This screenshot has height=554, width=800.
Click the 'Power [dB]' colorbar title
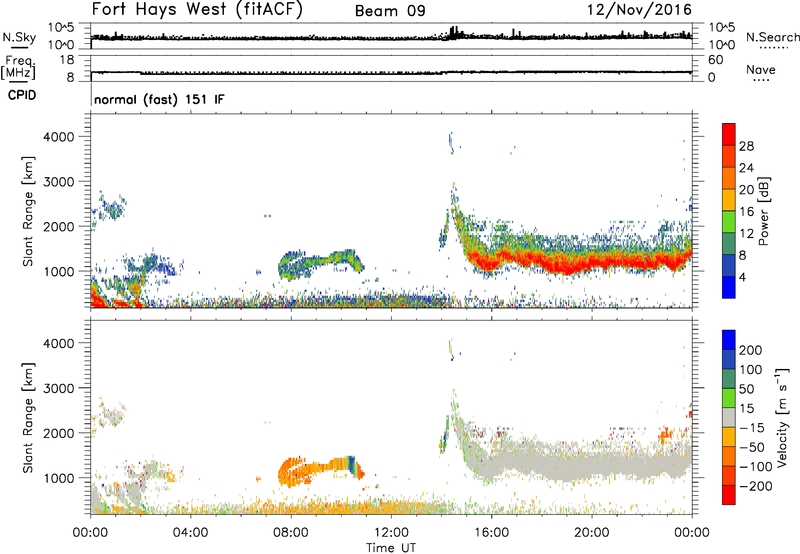763,211
